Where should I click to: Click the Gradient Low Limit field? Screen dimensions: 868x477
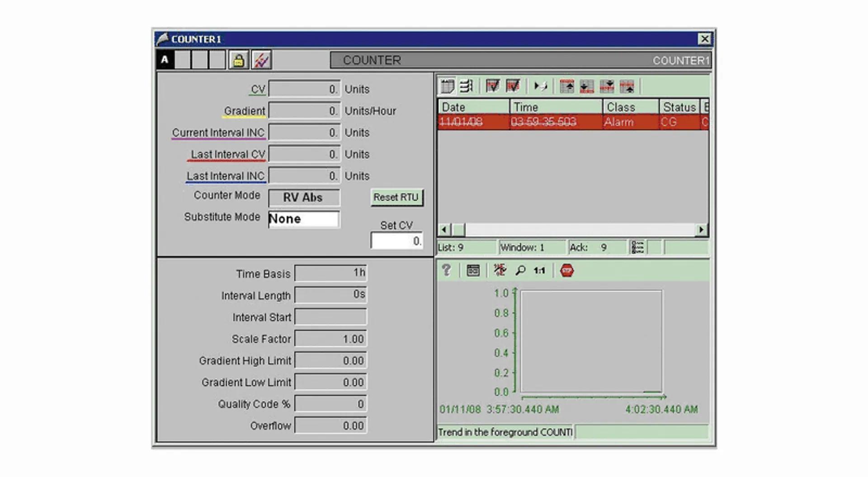(330, 382)
